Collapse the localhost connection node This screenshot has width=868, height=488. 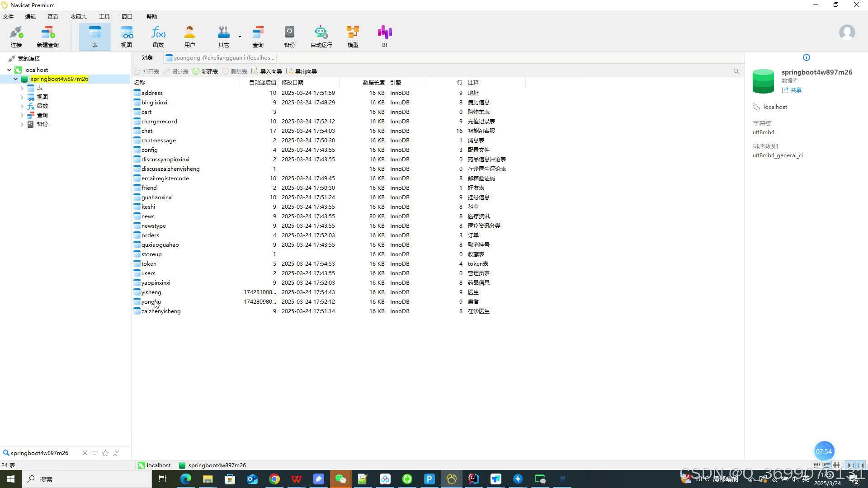9,70
